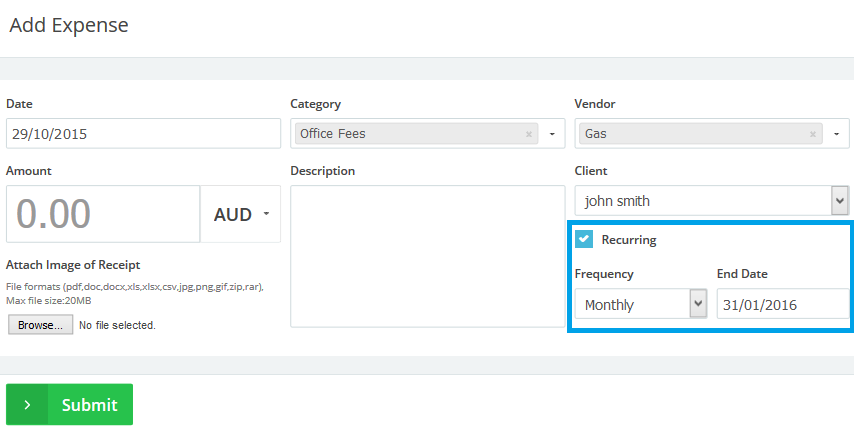The width and height of the screenshot is (854, 431).
Task: Focus the Amount input field
Action: tap(103, 214)
